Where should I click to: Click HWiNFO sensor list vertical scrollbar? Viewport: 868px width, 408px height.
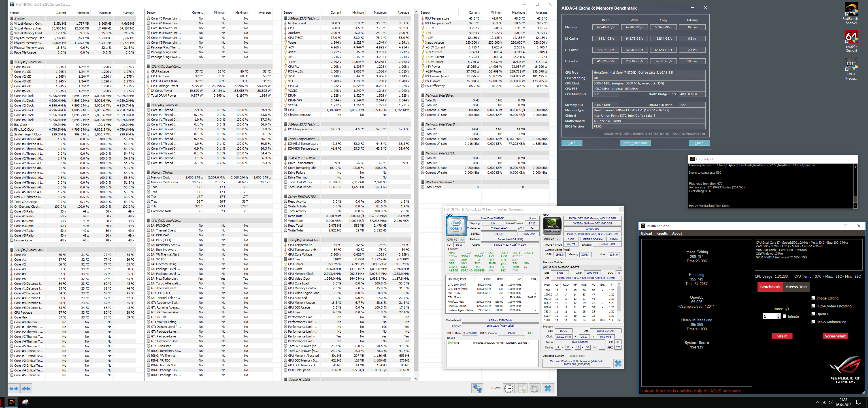point(416,195)
